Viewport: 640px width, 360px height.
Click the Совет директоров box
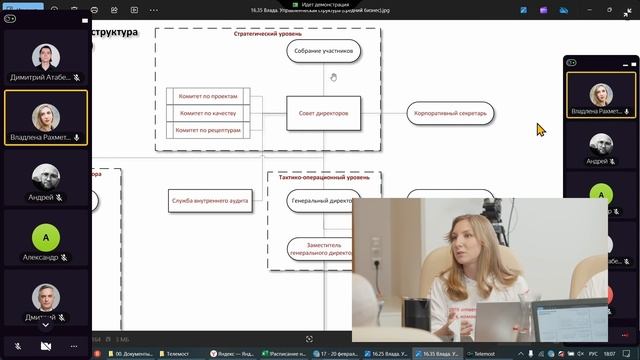pos(323,113)
